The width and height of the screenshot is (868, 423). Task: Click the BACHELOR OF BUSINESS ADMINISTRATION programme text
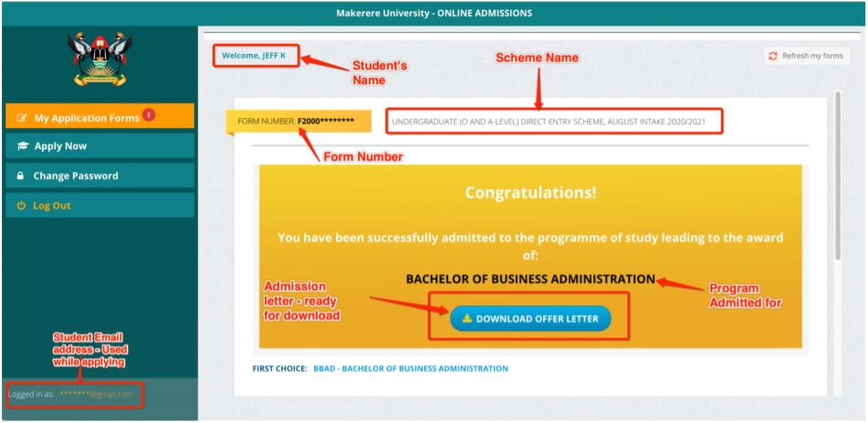point(530,280)
